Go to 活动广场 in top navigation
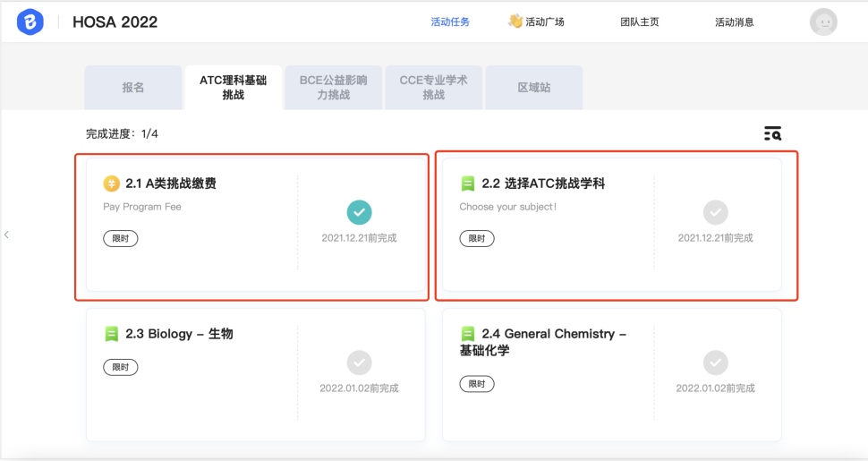 pos(545,22)
